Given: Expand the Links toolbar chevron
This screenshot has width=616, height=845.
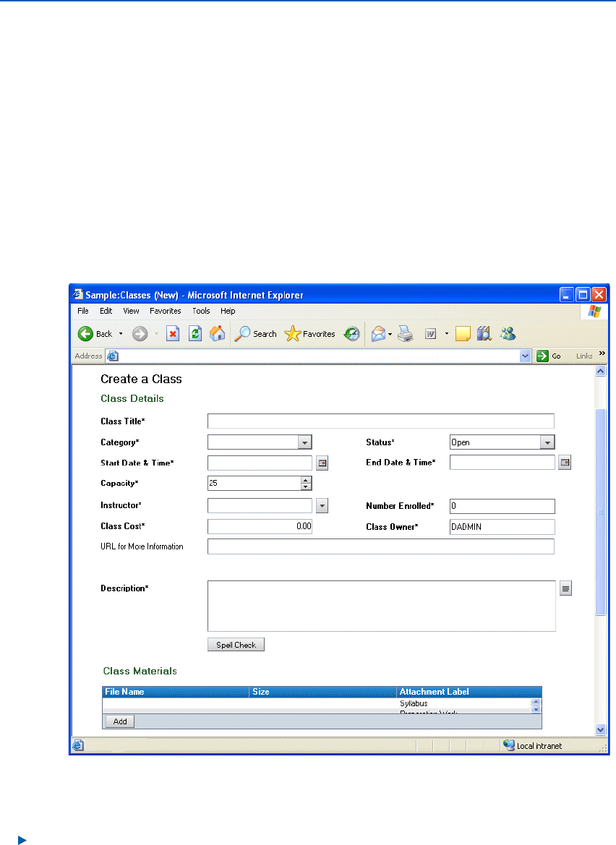Looking at the screenshot, I should point(602,353).
